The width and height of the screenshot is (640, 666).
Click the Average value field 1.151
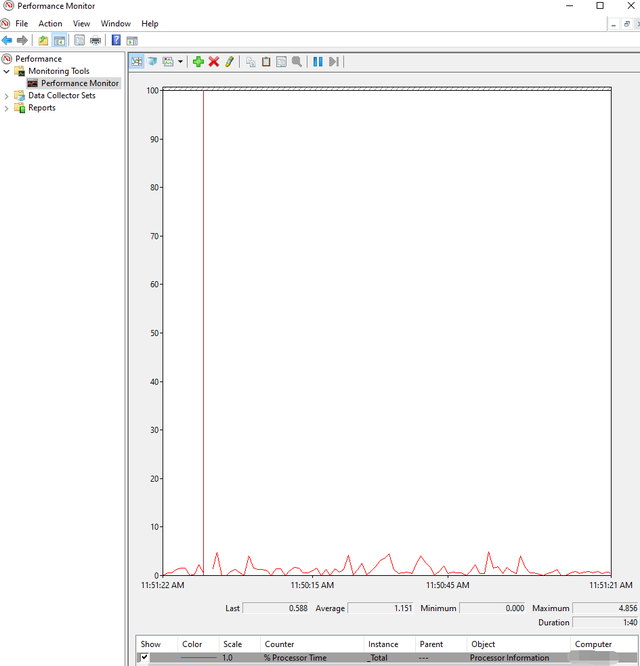point(381,608)
